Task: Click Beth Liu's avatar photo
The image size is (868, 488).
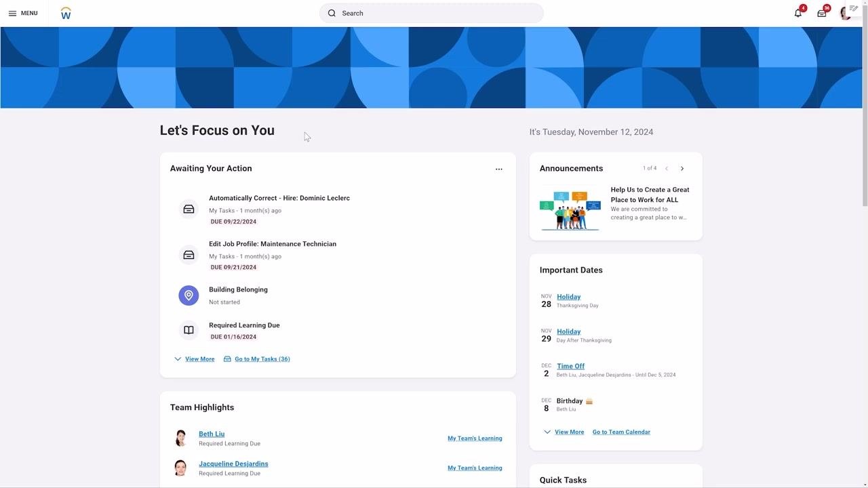Action: (x=180, y=439)
